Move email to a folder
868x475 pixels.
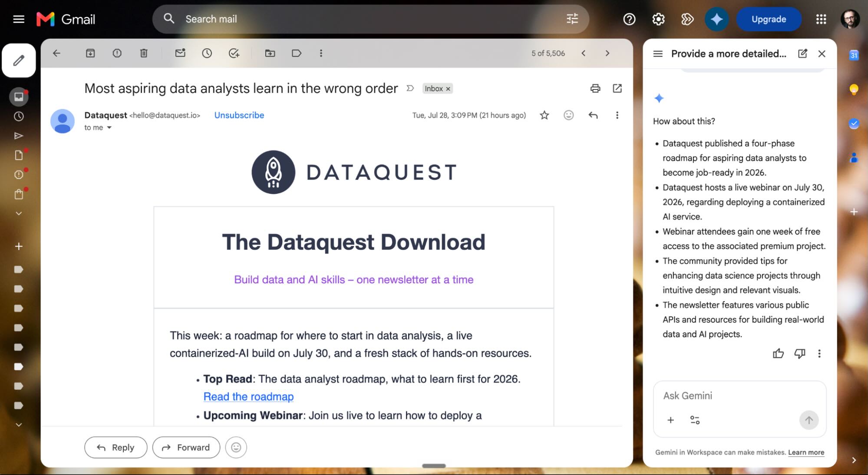[270, 53]
